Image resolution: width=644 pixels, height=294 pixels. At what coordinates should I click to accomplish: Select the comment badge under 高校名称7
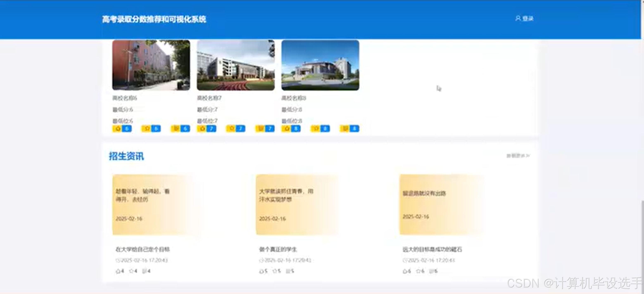coord(265,129)
